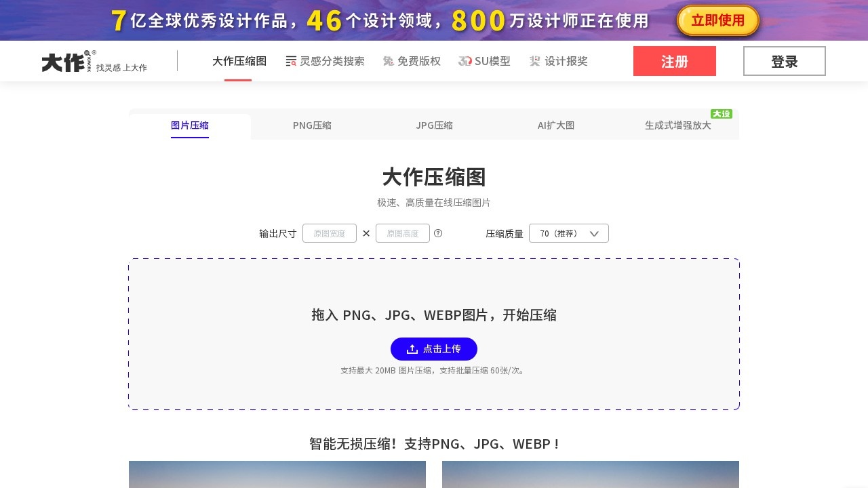
Task: Click the 立即使用 banner button
Action: pyautogui.click(x=717, y=20)
